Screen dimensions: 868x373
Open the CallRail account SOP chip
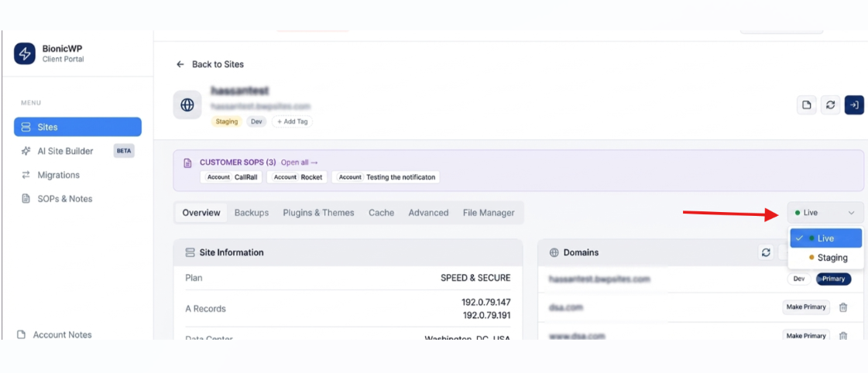231,177
